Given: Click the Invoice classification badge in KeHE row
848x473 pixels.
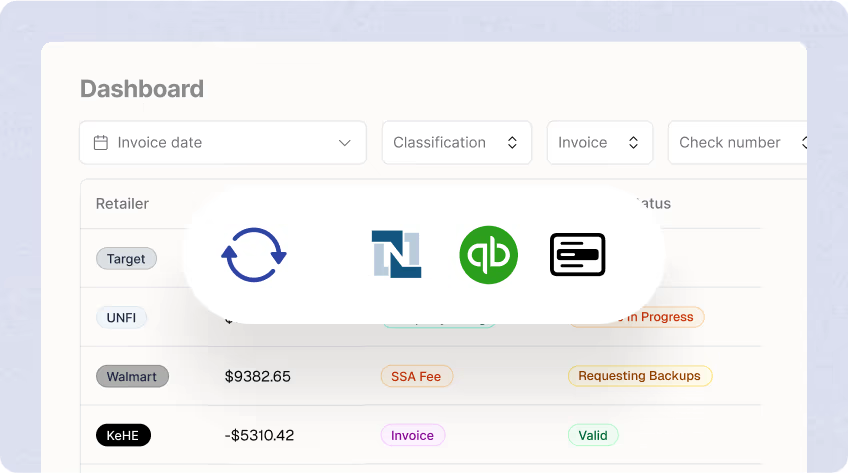Looking at the screenshot, I should [413, 435].
